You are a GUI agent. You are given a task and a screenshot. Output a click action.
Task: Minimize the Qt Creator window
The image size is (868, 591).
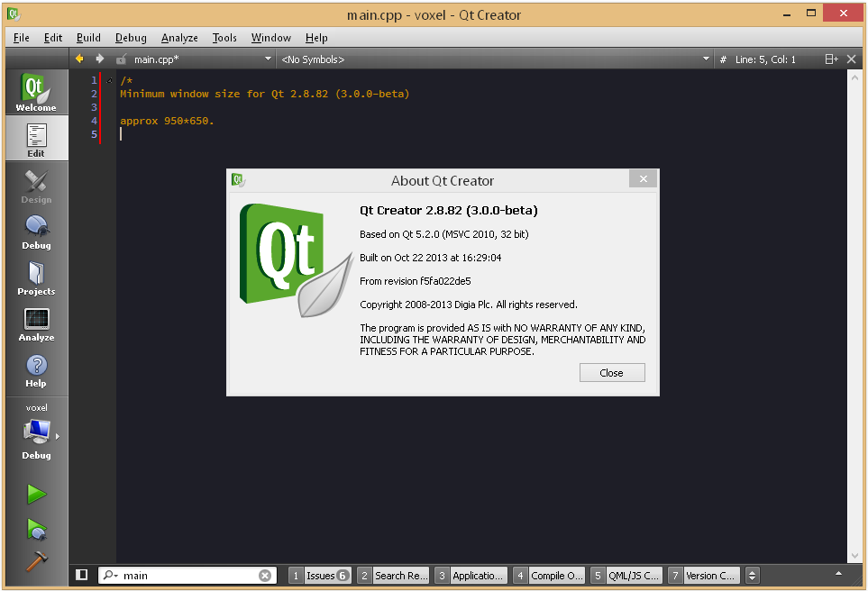[786, 14]
